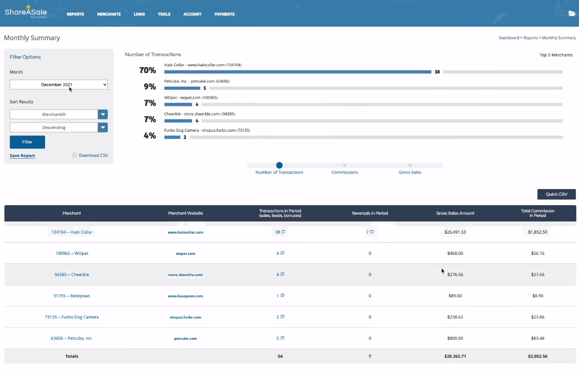Visit www.halocollar.com website link
This screenshot has width=579, height=392.
(185, 232)
